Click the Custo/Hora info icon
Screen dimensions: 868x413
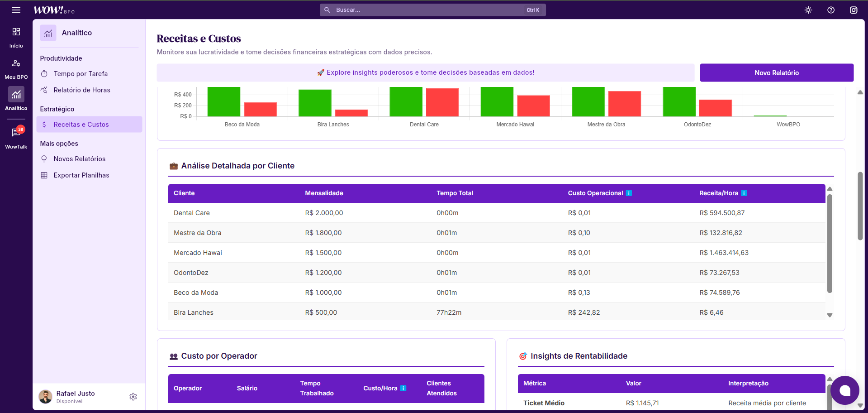[403, 389]
